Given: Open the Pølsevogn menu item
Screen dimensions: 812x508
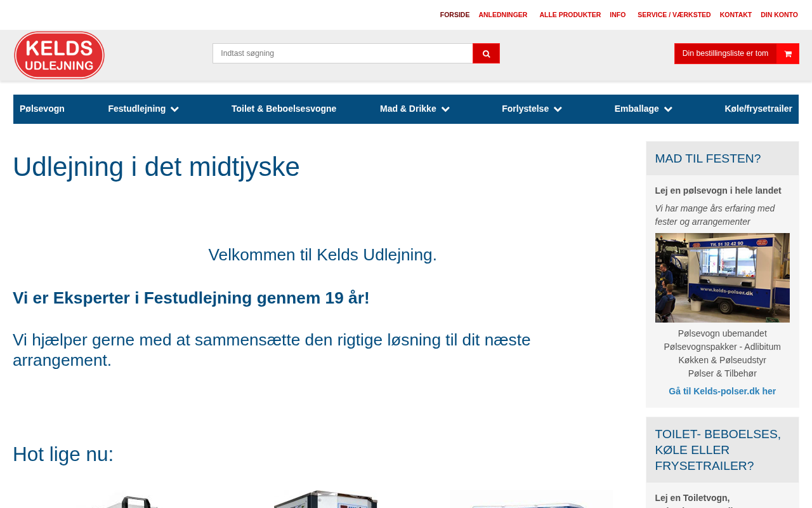Looking at the screenshot, I should click(x=42, y=109).
